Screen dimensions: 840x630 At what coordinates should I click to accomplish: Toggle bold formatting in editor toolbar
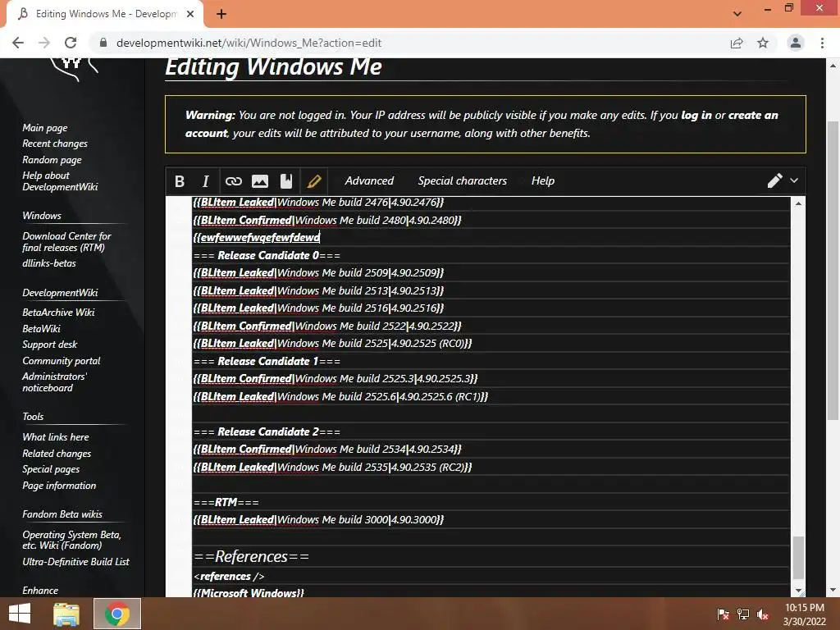tap(180, 181)
